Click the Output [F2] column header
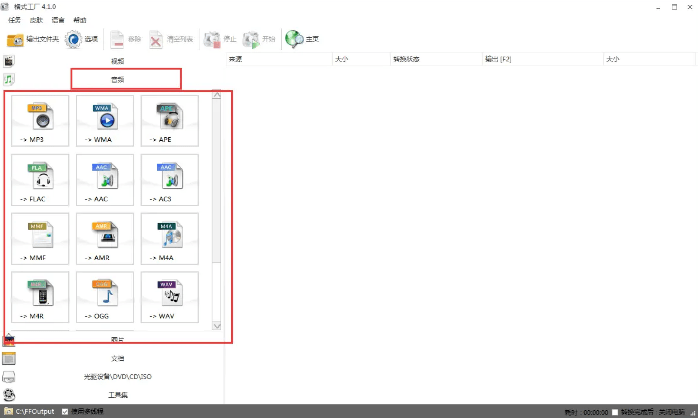 pos(543,59)
